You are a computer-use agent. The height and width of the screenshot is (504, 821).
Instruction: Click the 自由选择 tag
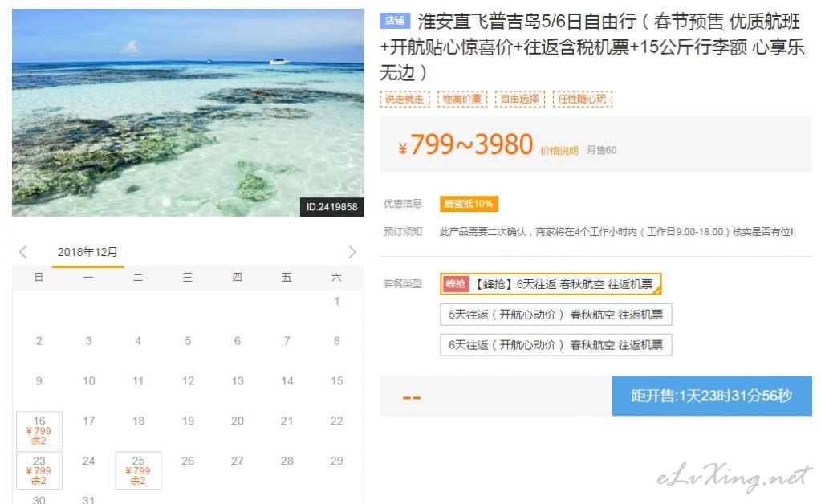(519, 99)
